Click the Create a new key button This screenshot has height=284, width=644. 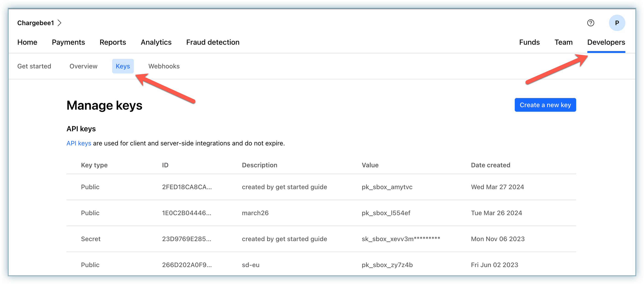pos(545,105)
